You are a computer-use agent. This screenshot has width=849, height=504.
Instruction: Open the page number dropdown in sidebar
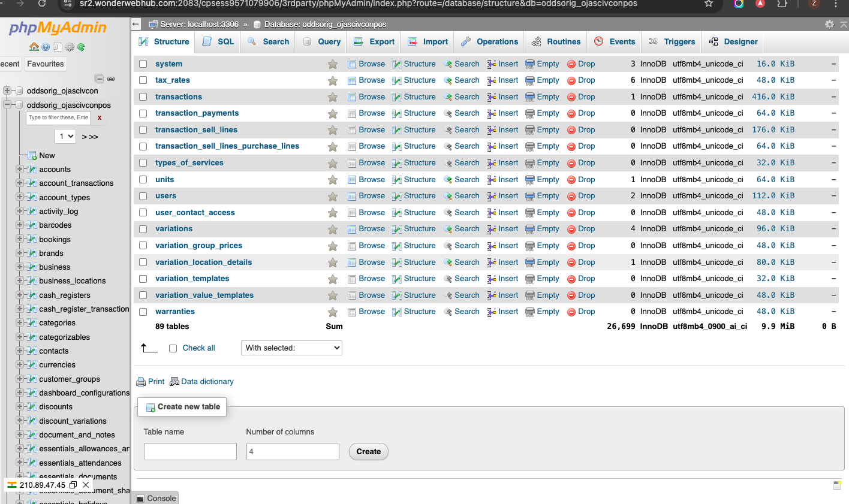pos(65,137)
